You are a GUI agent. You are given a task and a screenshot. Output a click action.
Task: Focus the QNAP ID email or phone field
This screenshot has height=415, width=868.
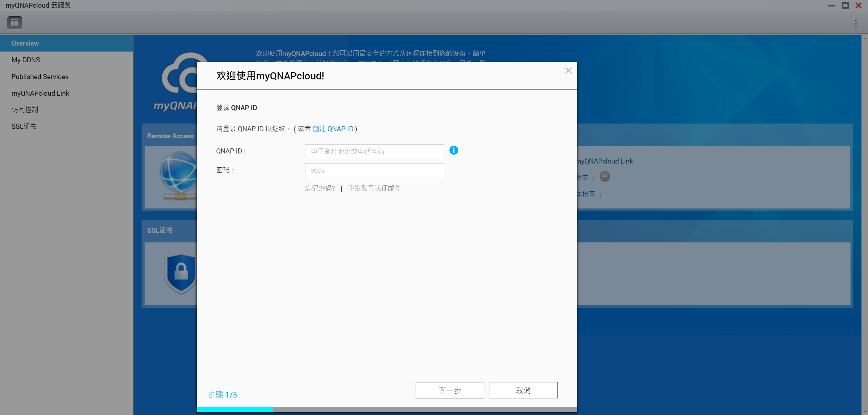pos(375,151)
